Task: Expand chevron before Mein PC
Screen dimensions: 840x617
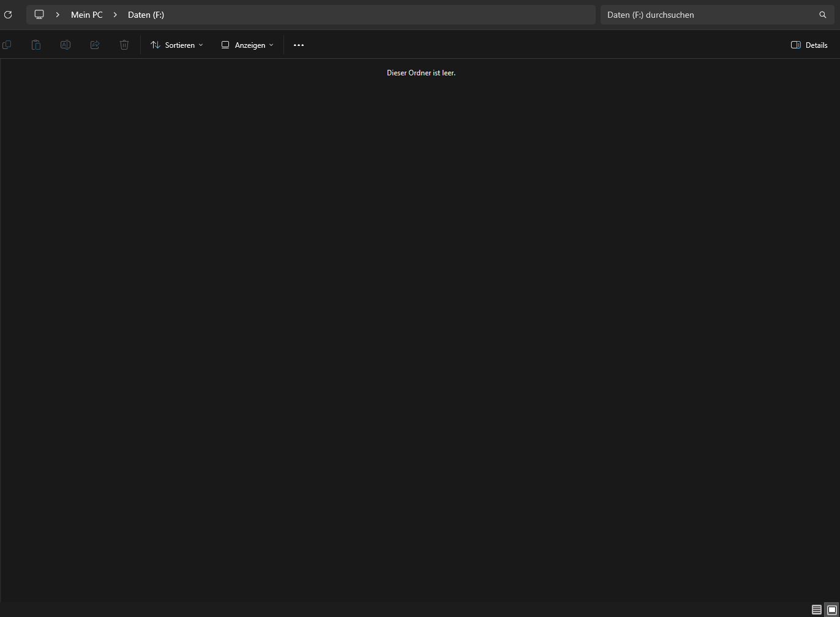Action: [x=58, y=15]
